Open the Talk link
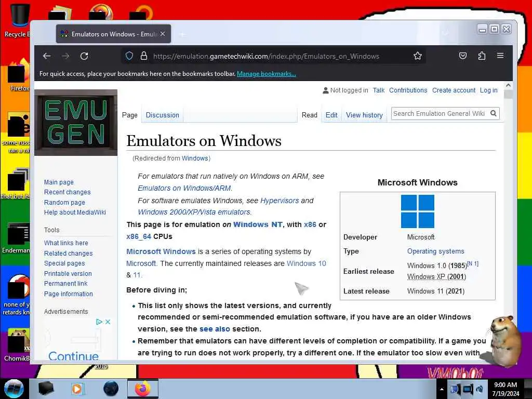Viewport: 532px width, 399px height. [379, 90]
